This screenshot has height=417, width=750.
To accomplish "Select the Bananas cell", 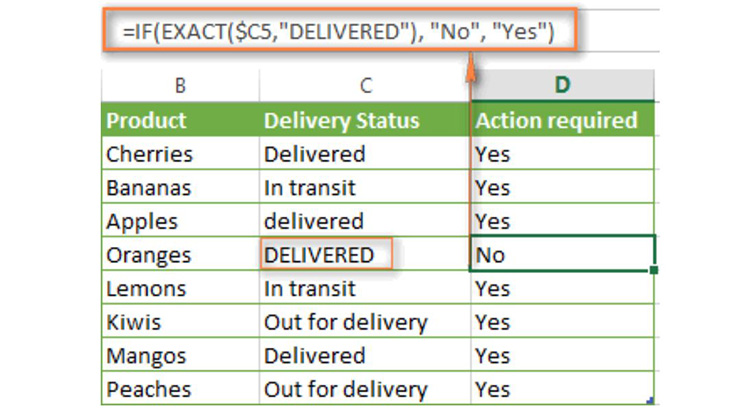I will 180,187.
